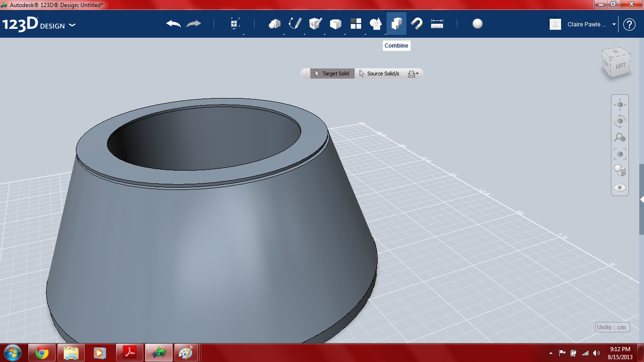Open the 123D Design application menu
The height and width of the screenshot is (362, 644).
pos(39,25)
